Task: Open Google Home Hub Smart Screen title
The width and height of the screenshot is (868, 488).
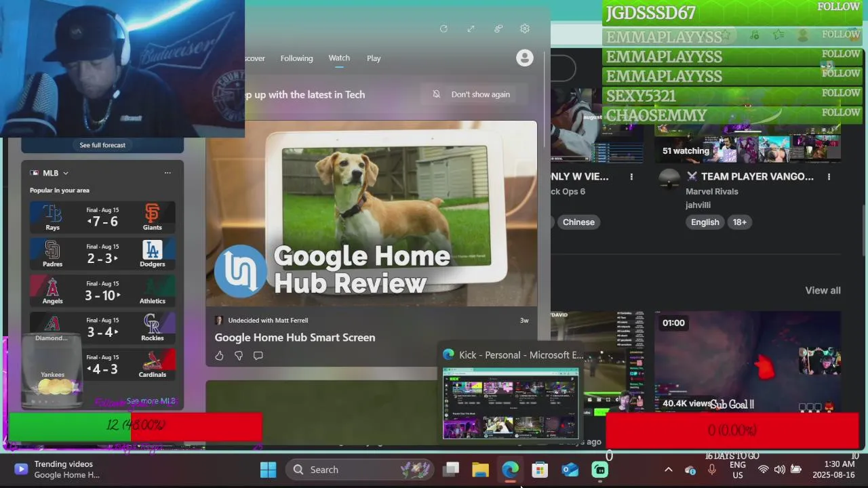Action: click(x=295, y=337)
